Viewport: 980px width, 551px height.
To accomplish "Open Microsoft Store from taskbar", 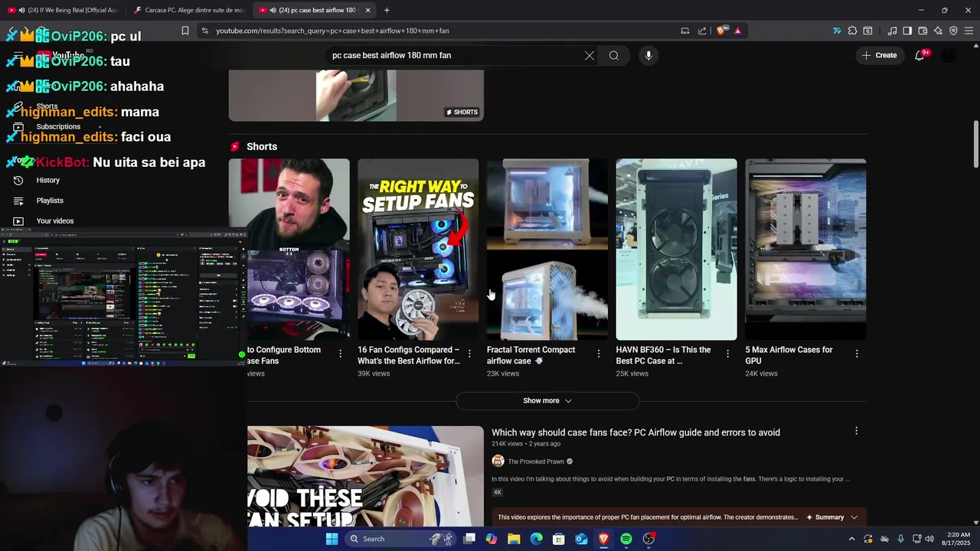I will pyautogui.click(x=559, y=539).
